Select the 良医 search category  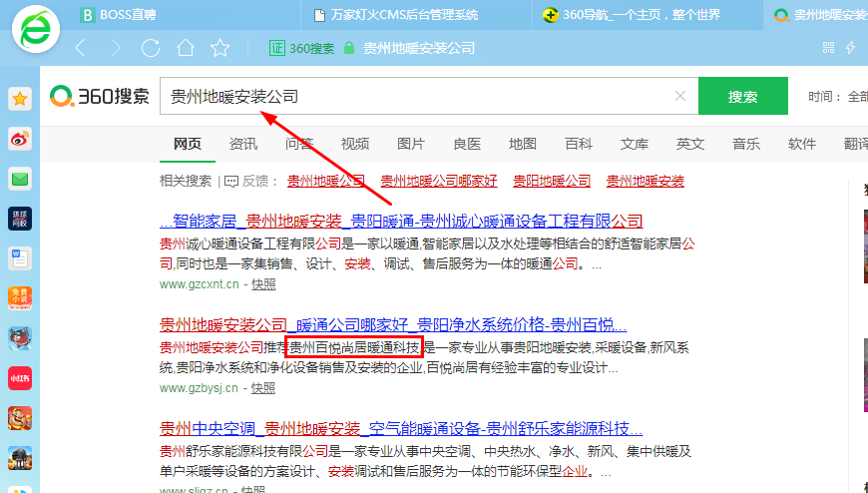coord(467,144)
